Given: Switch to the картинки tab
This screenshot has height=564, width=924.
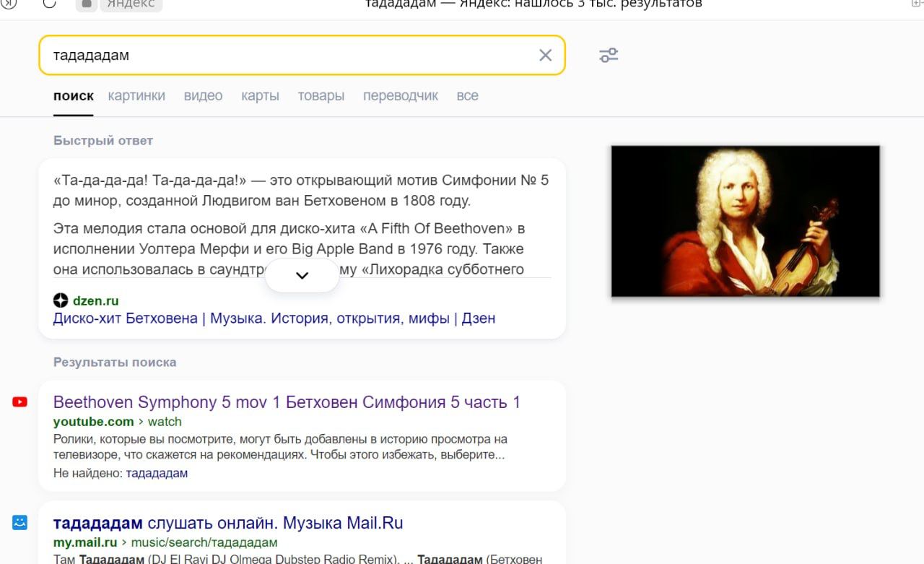Looking at the screenshot, I should 136,96.
